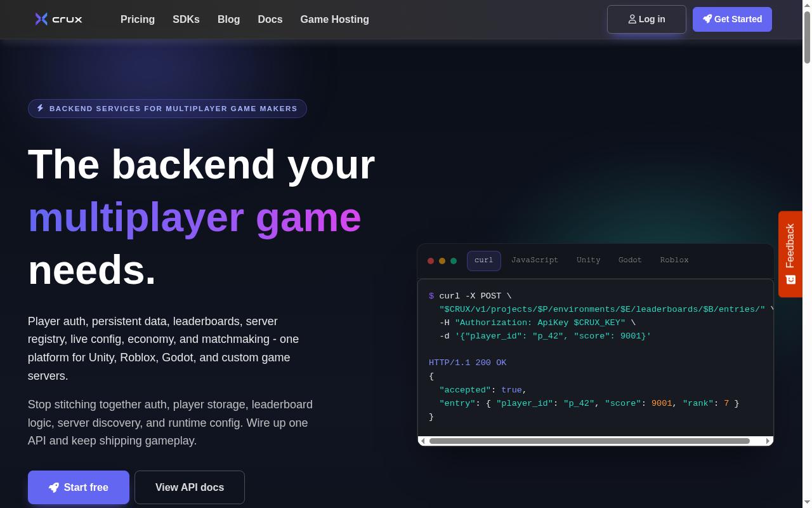Viewport: 812px width, 508px height.
Task: Click the lightning bolt icon in the badge
Action: pos(40,108)
